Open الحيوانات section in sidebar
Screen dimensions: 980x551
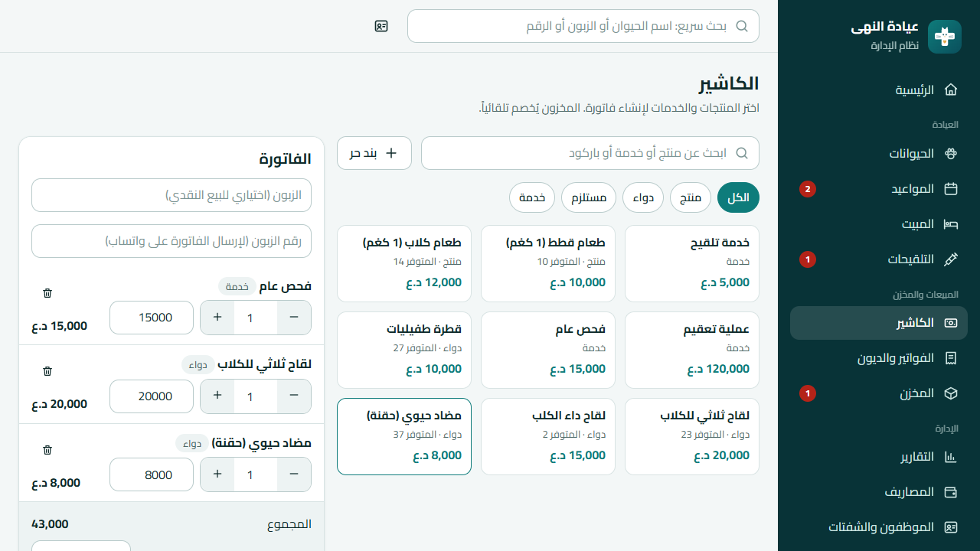point(879,154)
